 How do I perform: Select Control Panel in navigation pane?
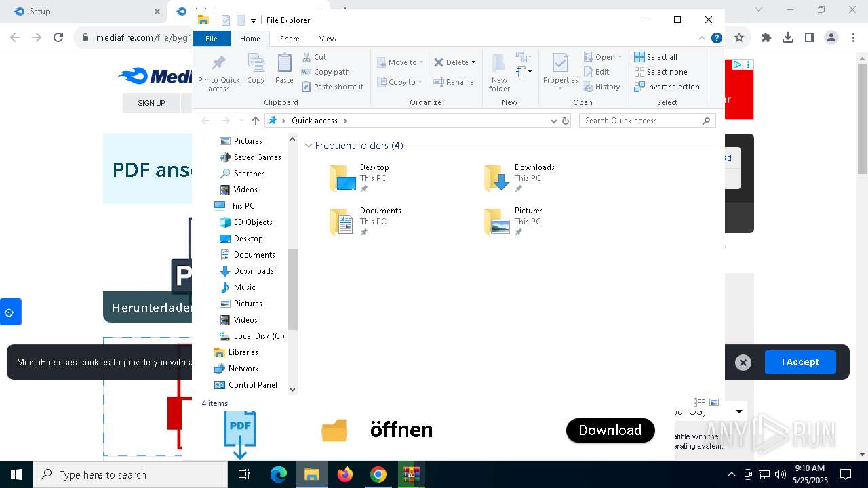tap(245, 385)
